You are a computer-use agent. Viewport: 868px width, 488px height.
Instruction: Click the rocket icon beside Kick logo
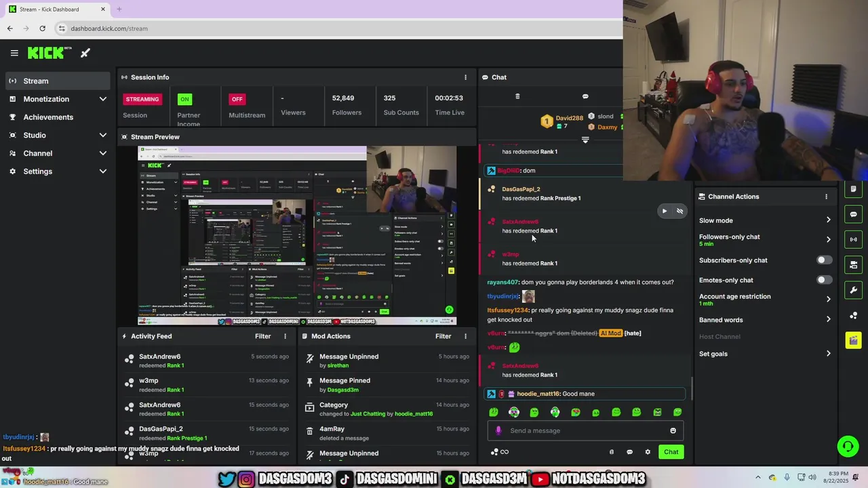click(85, 53)
